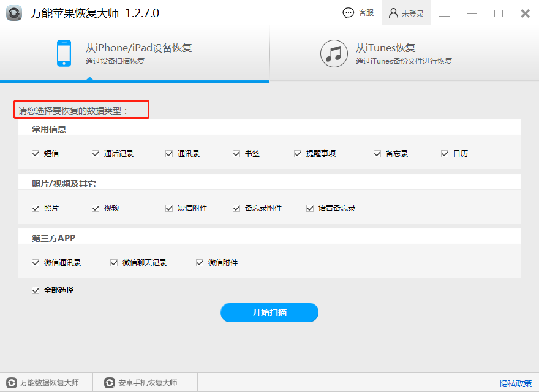Click the blue iPhone device icon

pyautogui.click(x=64, y=53)
